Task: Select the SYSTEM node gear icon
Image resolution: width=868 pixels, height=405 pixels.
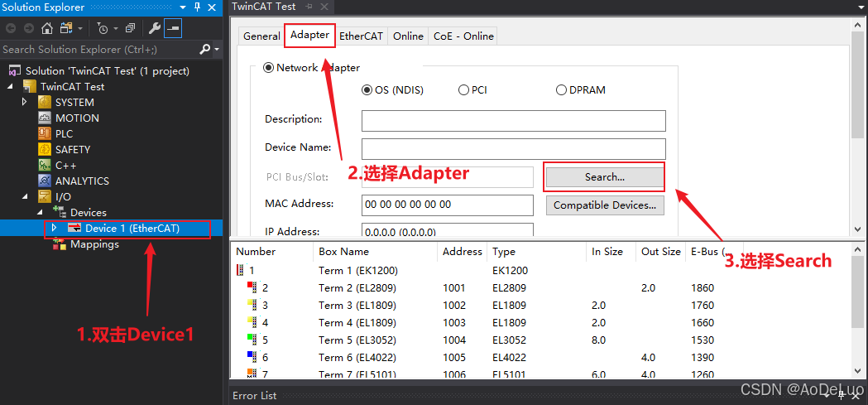Action: pos(45,103)
